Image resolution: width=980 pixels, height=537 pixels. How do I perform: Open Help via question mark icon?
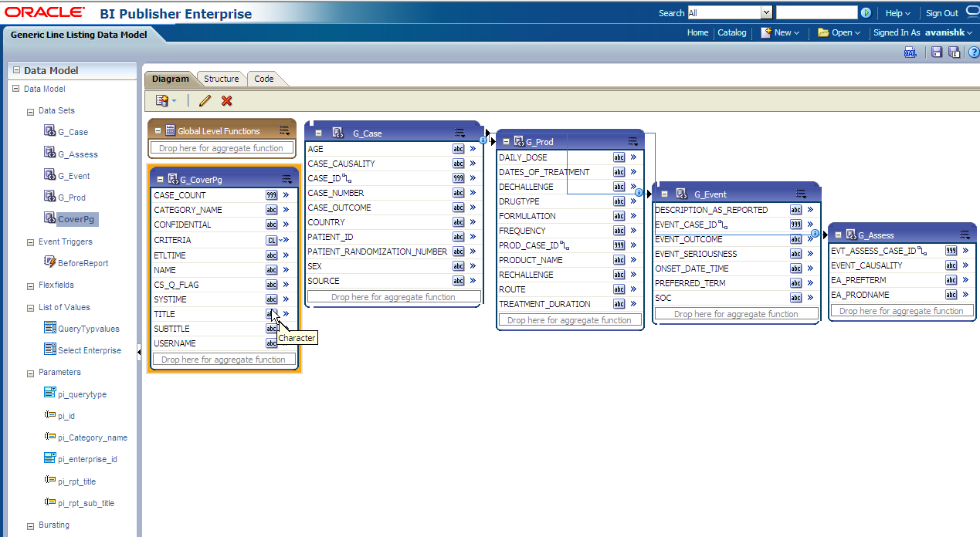[973, 52]
